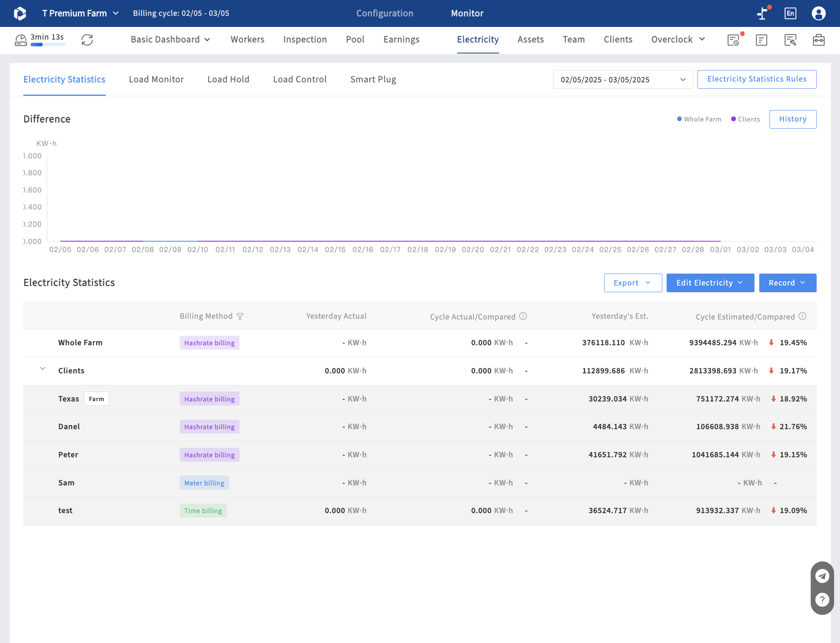This screenshot has height=643, width=840.
Task: Switch to Load Hold tab
Action: point(228,80)
